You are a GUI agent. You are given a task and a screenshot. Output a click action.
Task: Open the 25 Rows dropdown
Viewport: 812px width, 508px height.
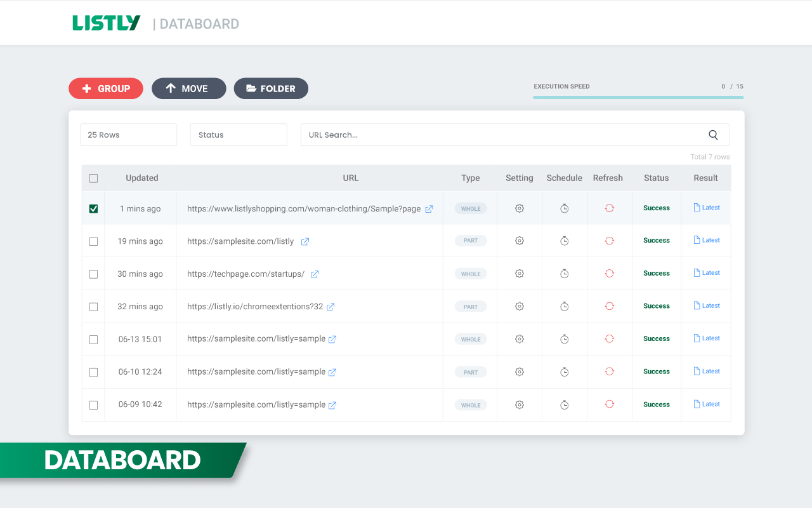point(128,135)
